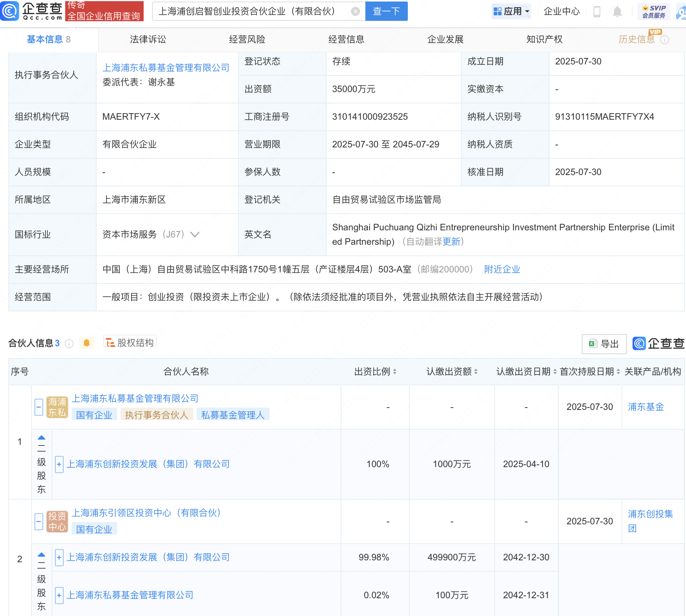This screenshot has height=616, width=686.
Task: Open related product link 浦东基金
Action: (x=646, y=407)
